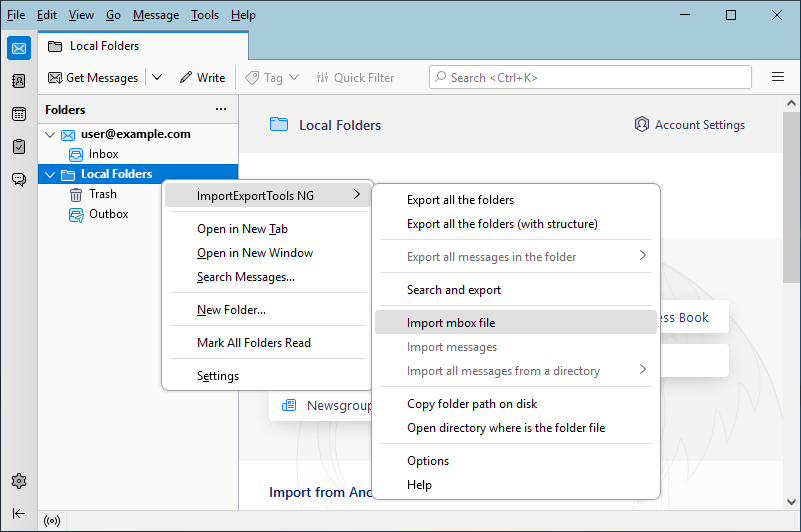Click the Local Folders header folder icon
The image size is (801, 532).
278,124
